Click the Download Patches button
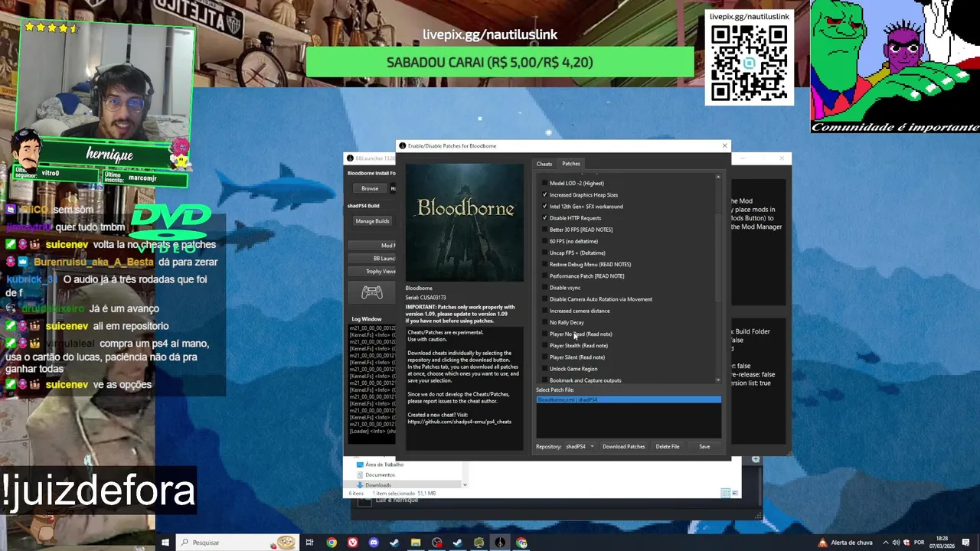The height and width of the screenshot is (551, 980). click(x=623, y=446)
